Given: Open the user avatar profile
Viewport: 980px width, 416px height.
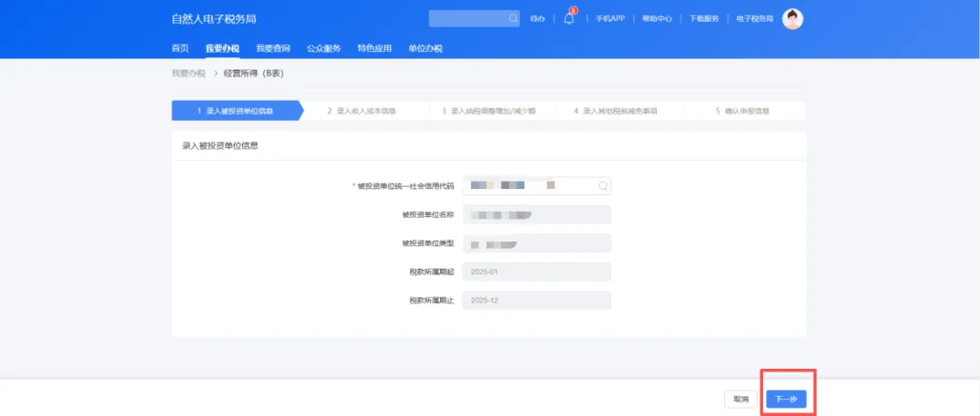Looking at the screenshot, I should pos(792,18).
